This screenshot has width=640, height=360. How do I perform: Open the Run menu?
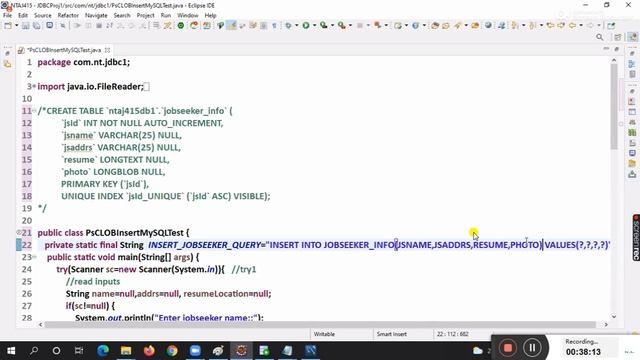166,16
